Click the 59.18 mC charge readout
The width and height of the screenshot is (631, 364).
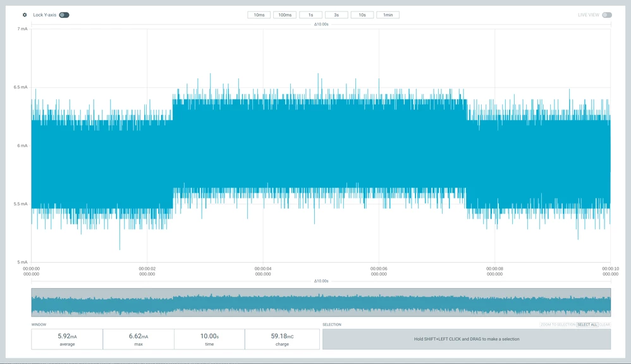coord(282,339)
